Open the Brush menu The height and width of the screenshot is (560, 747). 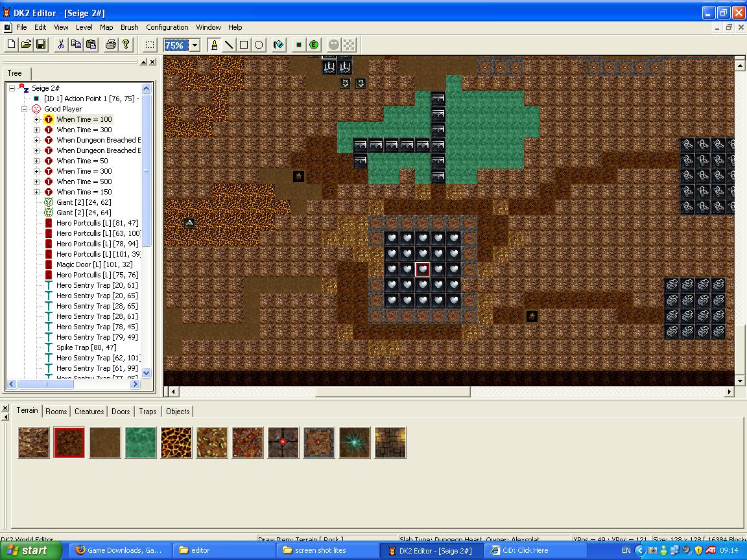(x=129, y=27)
